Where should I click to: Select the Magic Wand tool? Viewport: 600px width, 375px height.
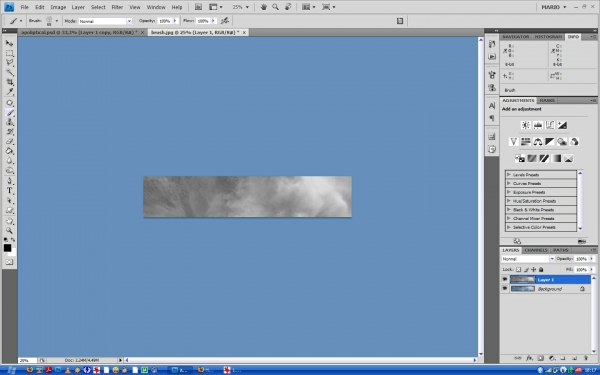click(9, 72)
